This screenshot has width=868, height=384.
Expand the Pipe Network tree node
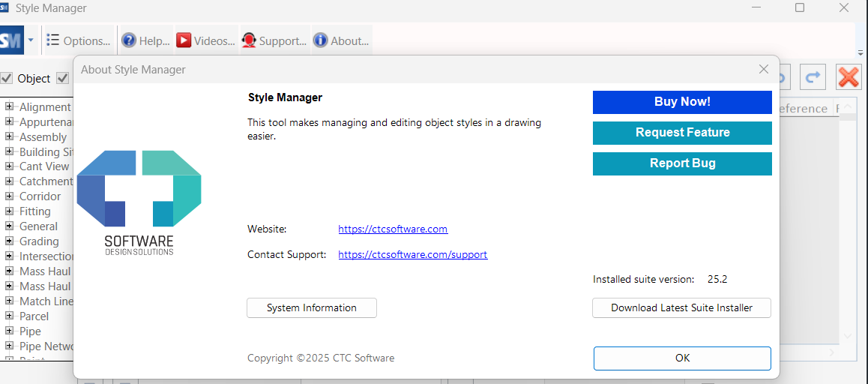point(10,346)
